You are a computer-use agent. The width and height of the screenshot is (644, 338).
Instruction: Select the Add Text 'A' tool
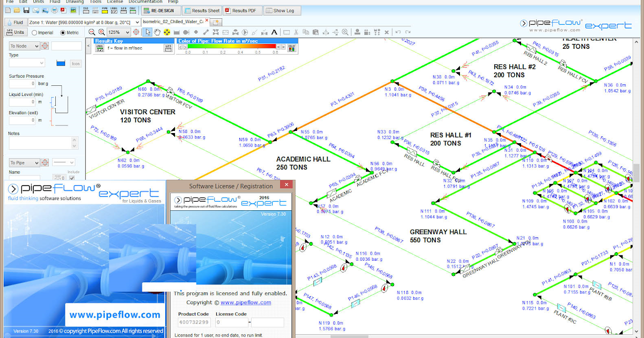(x=274, y=32)
